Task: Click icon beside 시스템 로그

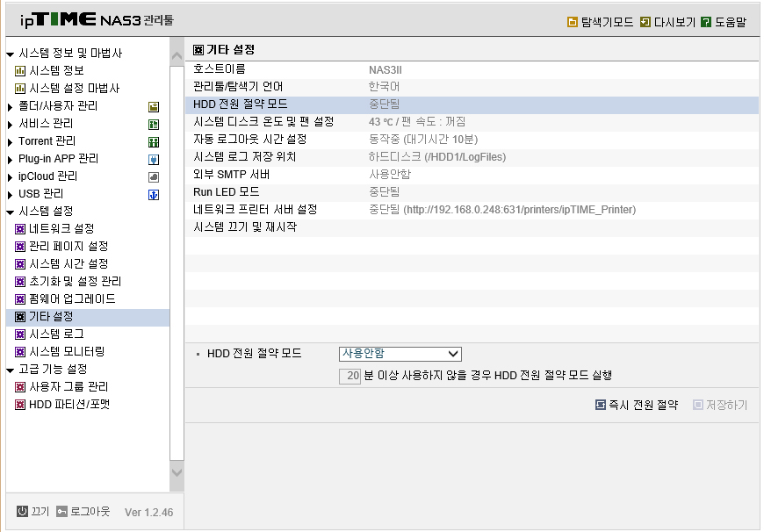Action: point(20,334)
